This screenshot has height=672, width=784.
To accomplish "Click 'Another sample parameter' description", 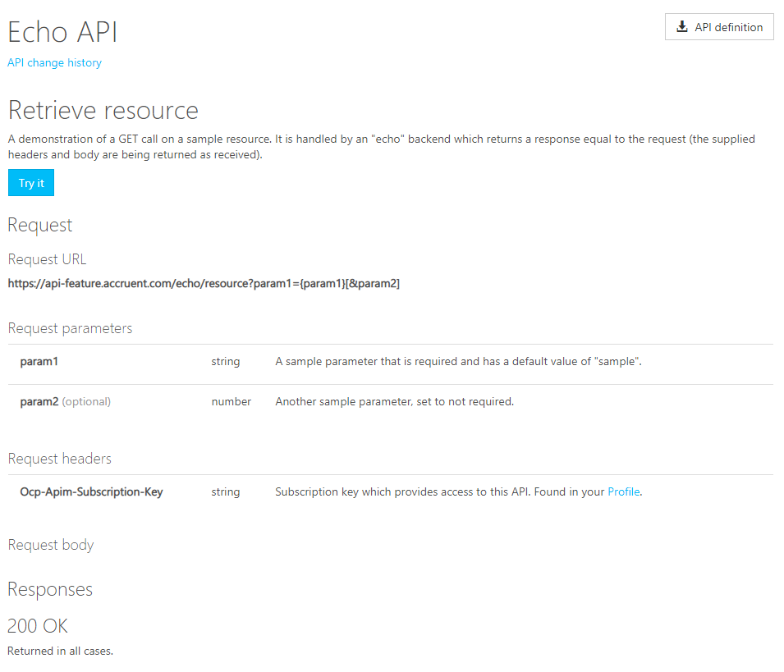I will tap(395, 402).
